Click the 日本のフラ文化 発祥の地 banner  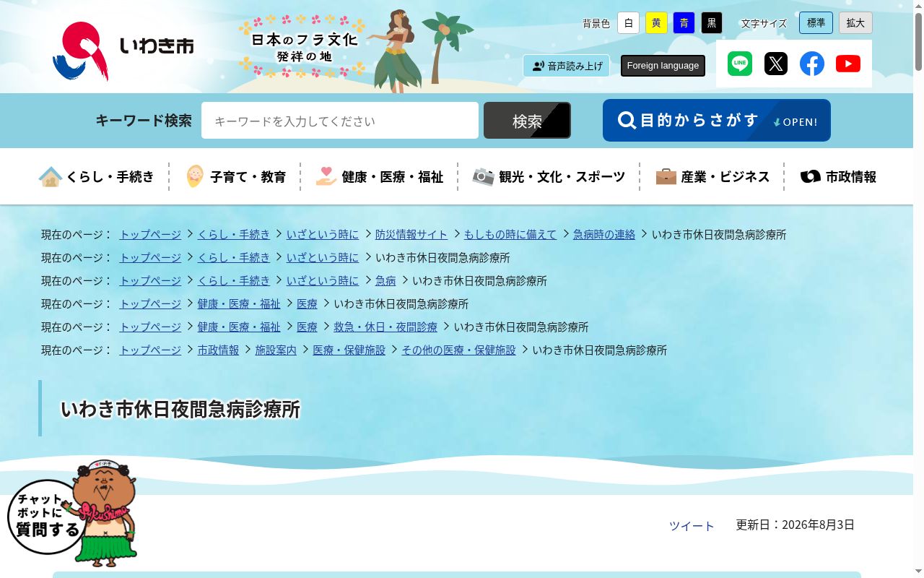(355, 51)
